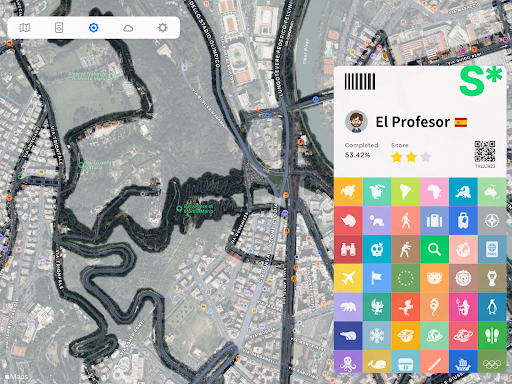512x384 pixels.
Task: Select the penguin badge tile
Action: click(x=492, y=307)
